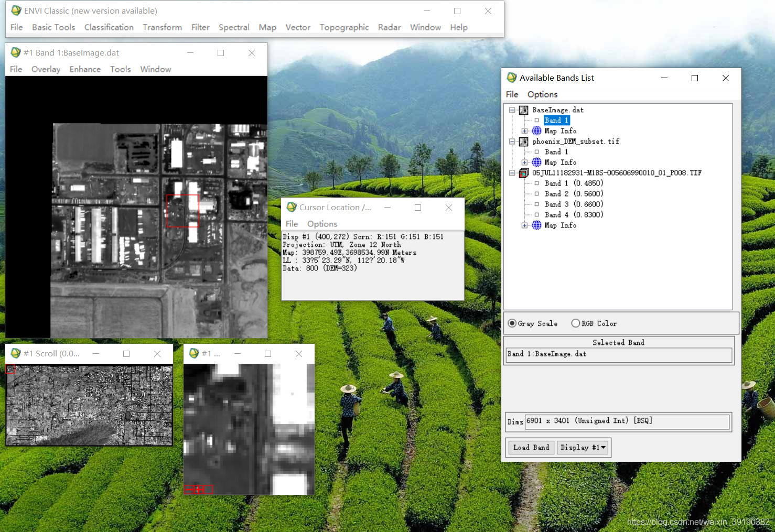Select Band 2 (0.5600)

574,194
